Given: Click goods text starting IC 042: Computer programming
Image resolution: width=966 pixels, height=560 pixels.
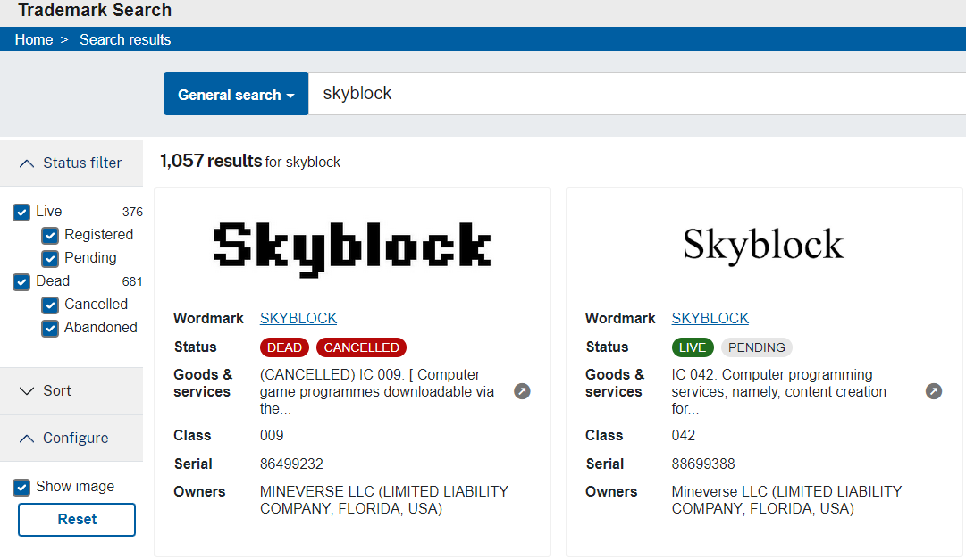Looking at the screenshot, I should (x=778, y=392).
